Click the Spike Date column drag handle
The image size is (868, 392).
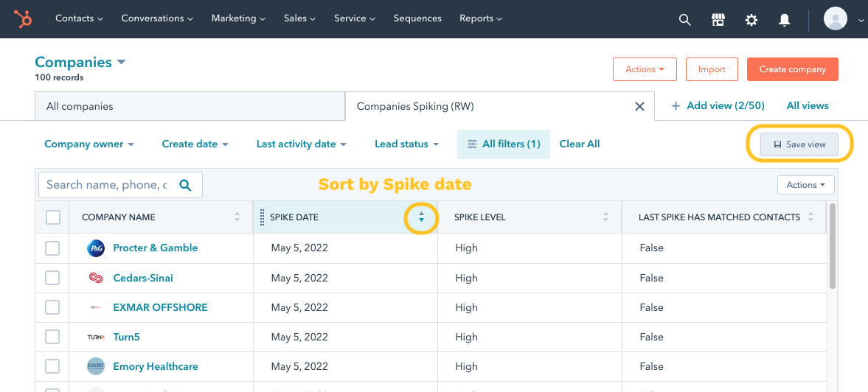coord(262,217)
